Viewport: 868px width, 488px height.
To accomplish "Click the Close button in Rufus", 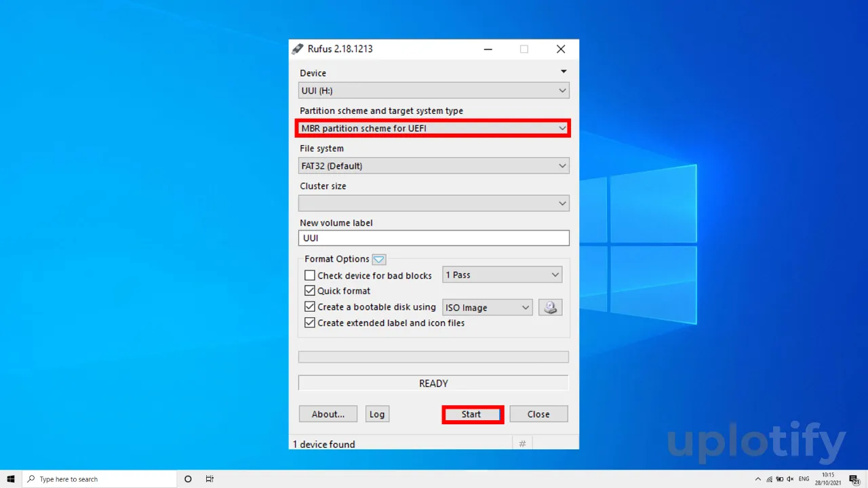I will tap(538, 414).
